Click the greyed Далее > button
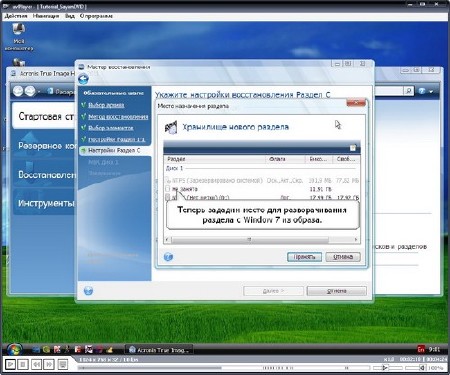450x375 pixels. tap(273, 291)
